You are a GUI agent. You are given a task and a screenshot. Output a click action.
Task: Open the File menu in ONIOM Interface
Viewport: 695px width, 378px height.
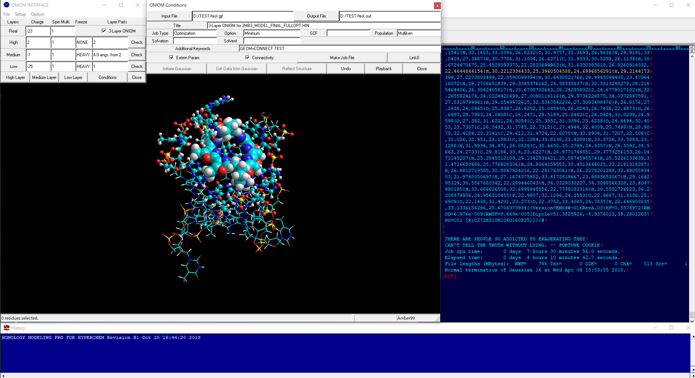click(x=6, y=14)
